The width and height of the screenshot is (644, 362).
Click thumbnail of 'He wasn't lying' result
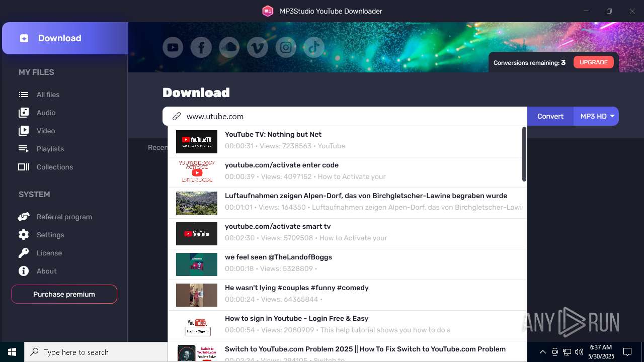(x=197, y=295)
